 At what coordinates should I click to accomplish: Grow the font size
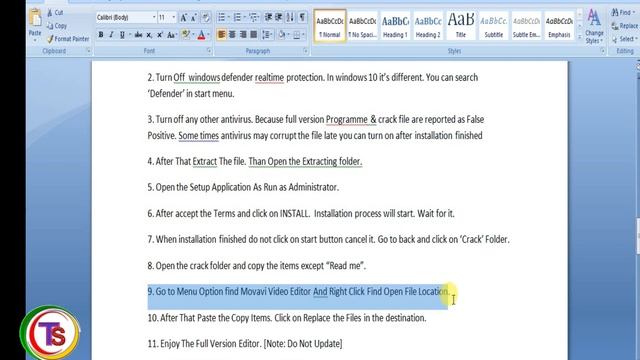pos(184,17)
